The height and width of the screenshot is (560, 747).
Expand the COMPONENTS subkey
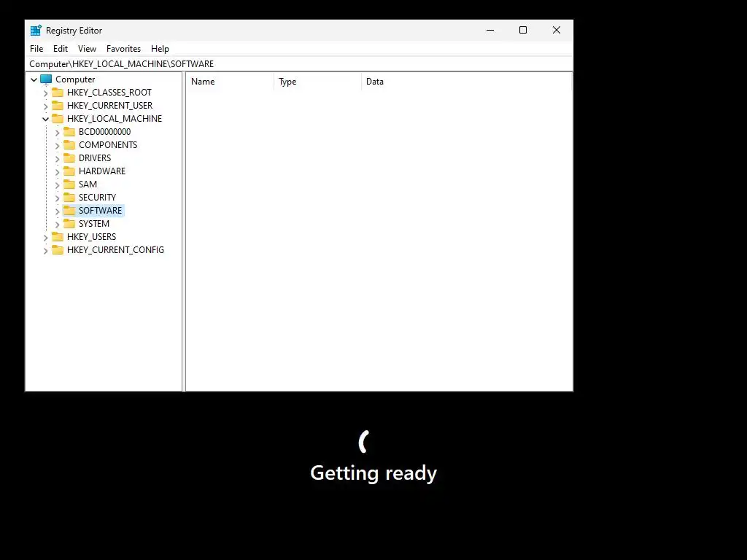pyautogui.click(x=57, y=145)
